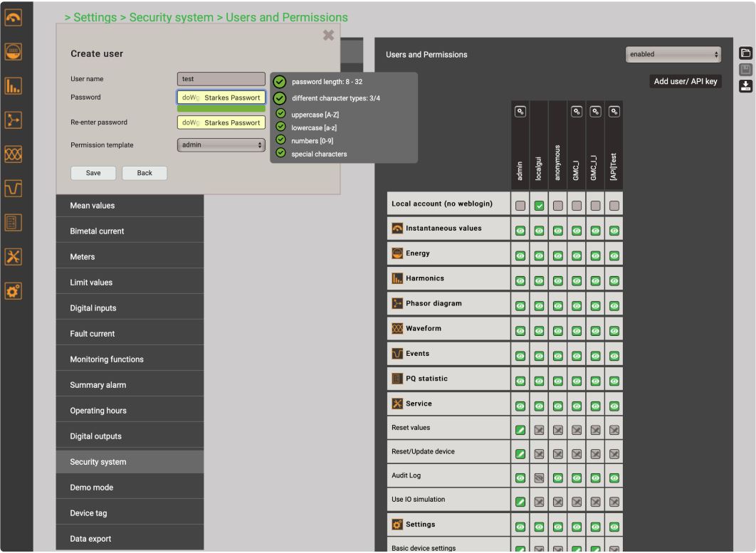
Task: Click the Password input field
Action: [x=221, y=98]
